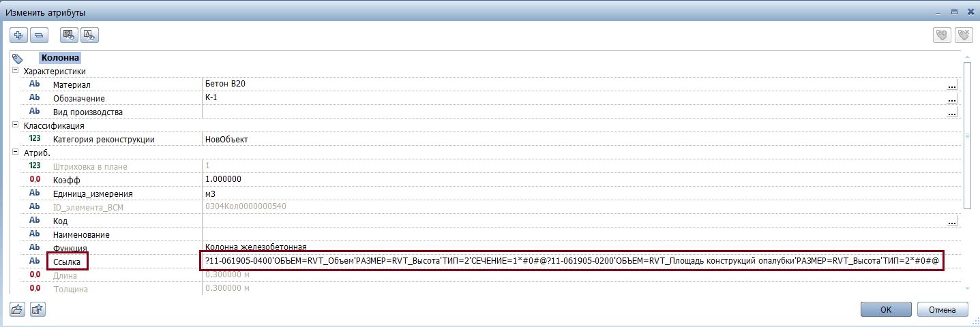The width and height of the screenshot is (980, 327).
Task: Collapse the Классификация group
Action: pyautogui.click(x=15, y=125)
